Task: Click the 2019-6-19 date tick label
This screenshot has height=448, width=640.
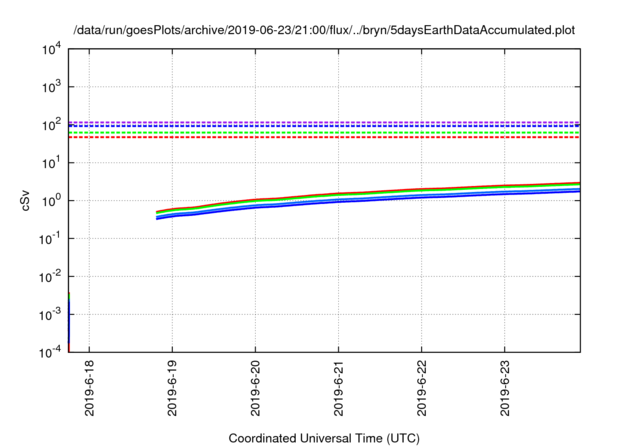Action: (x=172, y=388)
